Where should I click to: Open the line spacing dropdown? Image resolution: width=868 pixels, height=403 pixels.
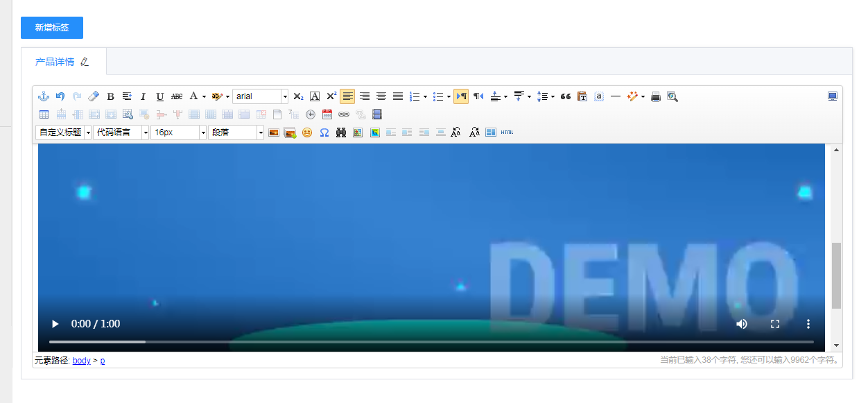pos(553,96)
